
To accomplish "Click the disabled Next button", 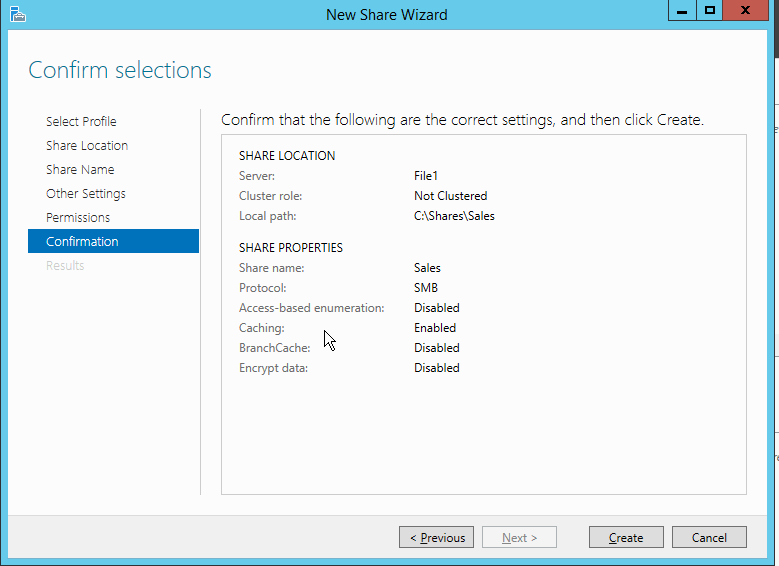I will 519,537.
